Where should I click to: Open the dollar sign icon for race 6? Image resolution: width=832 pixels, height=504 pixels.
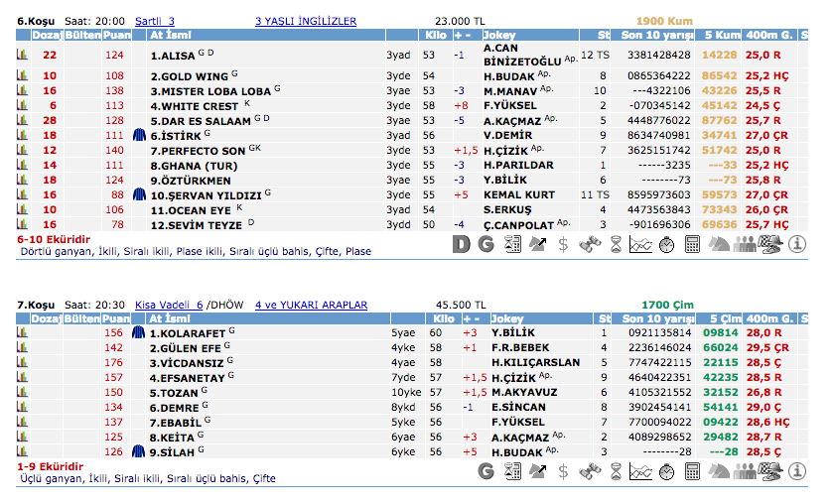[563, 244]
